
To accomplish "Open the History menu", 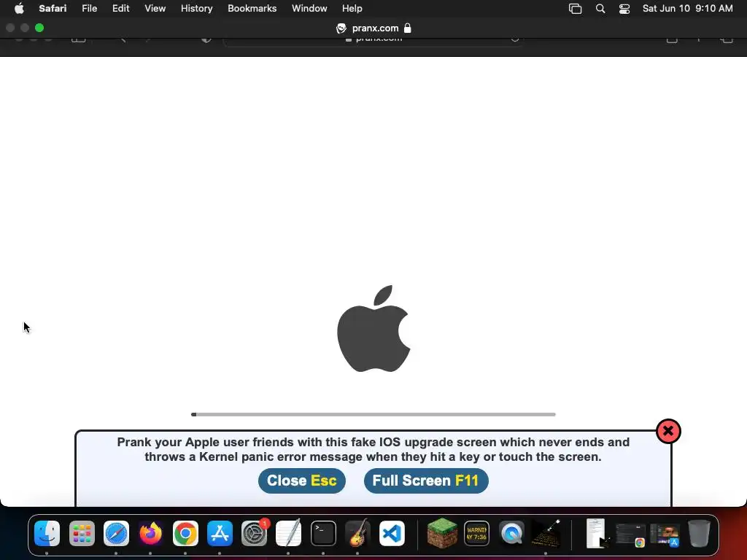I will [196, 9].
